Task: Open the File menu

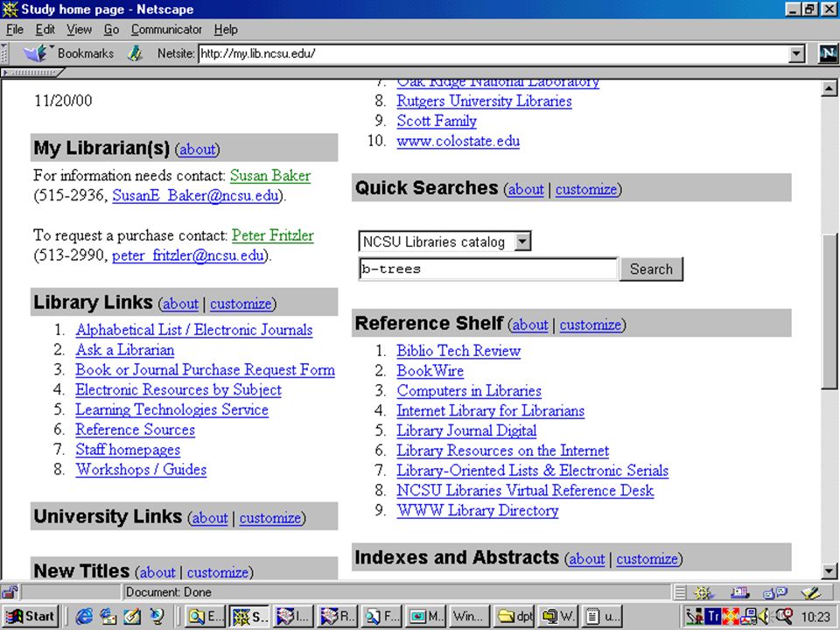Action: click(x=15, y=30)
